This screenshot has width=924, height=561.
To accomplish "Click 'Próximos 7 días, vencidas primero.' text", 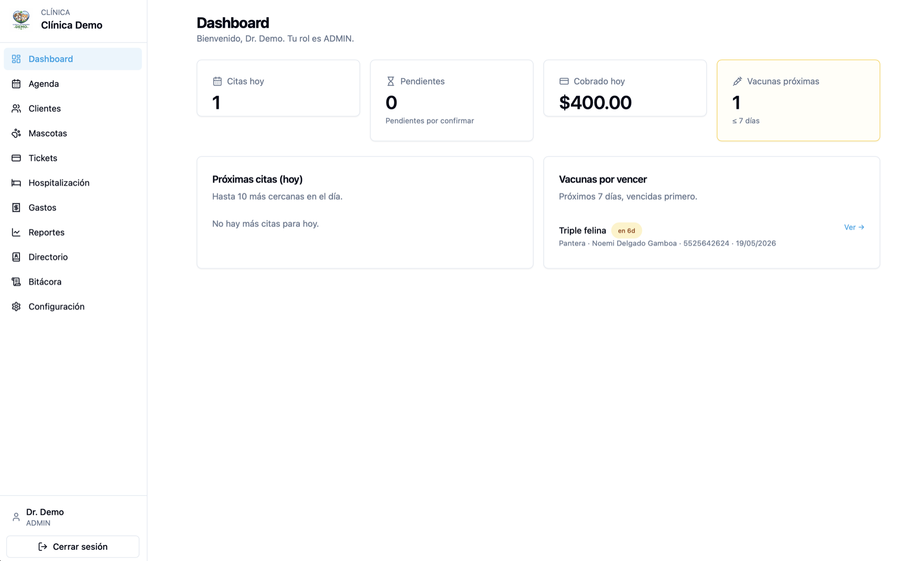I will pyautogui.click(x=628, y=197).
